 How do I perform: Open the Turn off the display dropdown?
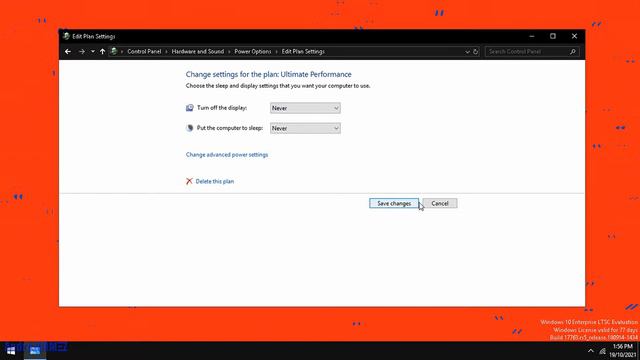point(305,108)
